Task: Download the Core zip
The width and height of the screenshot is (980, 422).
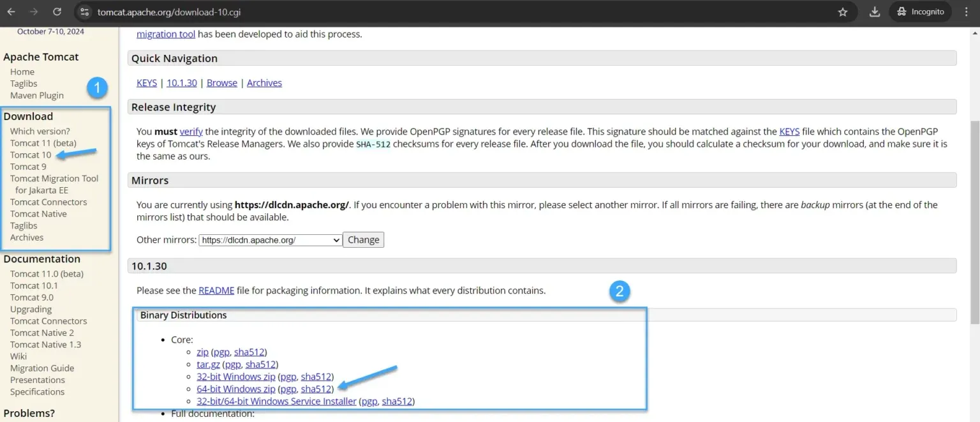Action: [203, 352]
